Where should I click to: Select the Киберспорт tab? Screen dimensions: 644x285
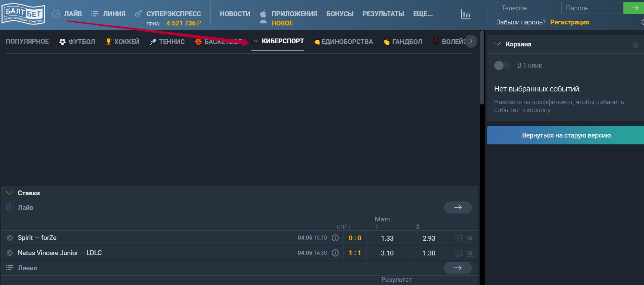278,41
